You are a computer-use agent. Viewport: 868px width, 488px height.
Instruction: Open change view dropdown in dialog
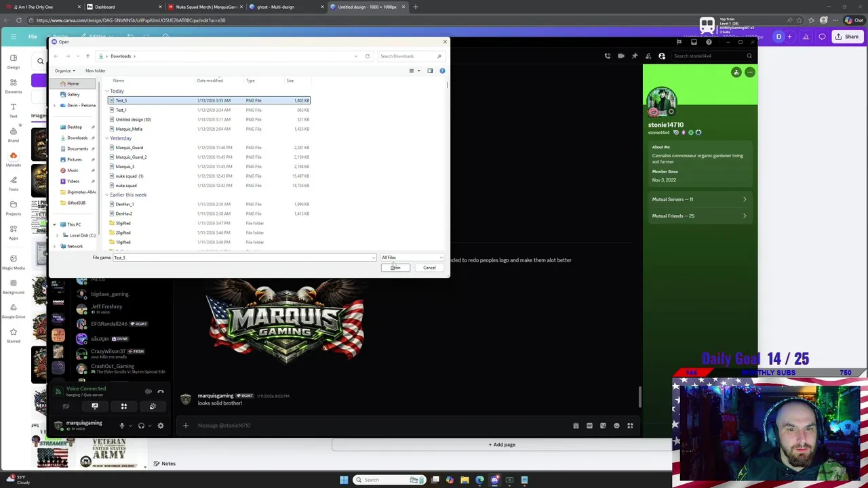click(418, 70)
